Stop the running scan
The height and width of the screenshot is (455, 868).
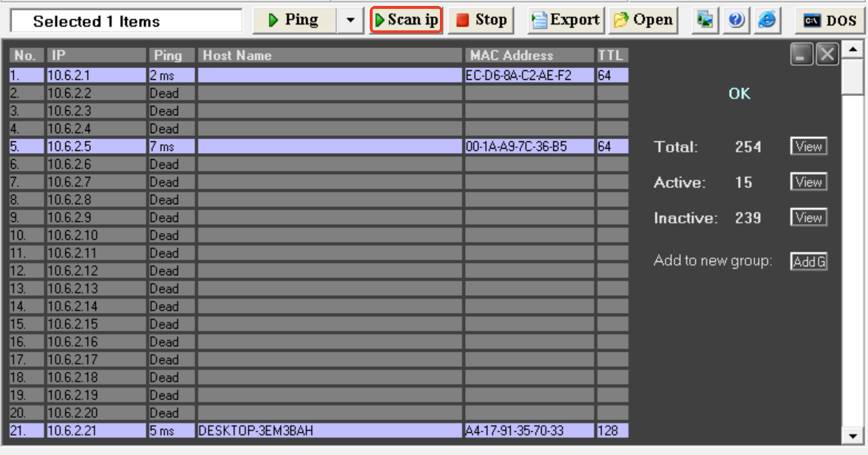coord(482,20)
